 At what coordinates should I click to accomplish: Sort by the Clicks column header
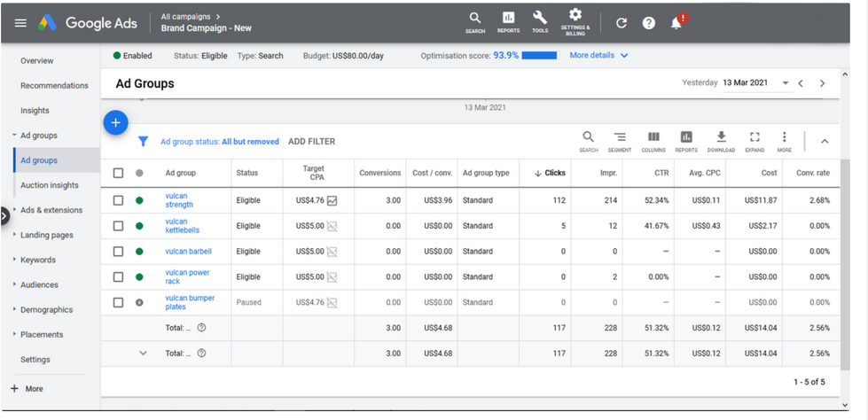pyautogui.click(x=550, y=173)
